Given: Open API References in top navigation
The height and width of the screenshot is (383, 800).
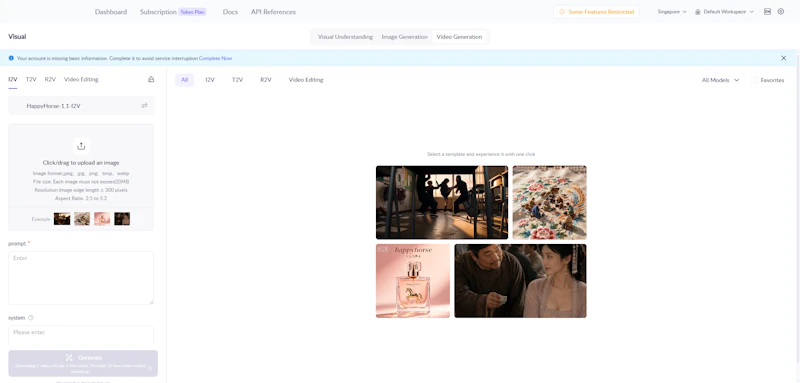Looking at the screenshot, I should point(273,12).
